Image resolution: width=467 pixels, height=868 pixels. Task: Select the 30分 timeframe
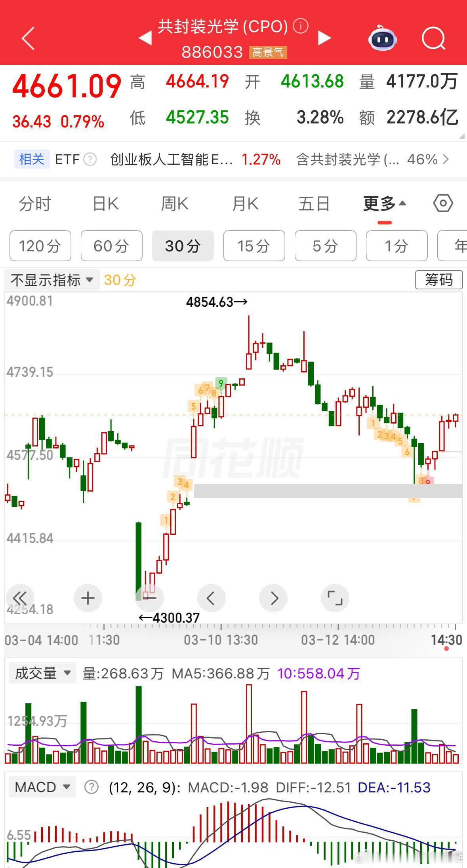(x=183, y=246)
